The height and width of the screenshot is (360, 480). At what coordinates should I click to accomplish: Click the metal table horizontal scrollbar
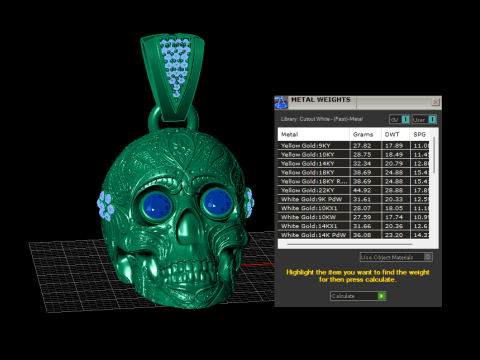[x=349, y=244]
